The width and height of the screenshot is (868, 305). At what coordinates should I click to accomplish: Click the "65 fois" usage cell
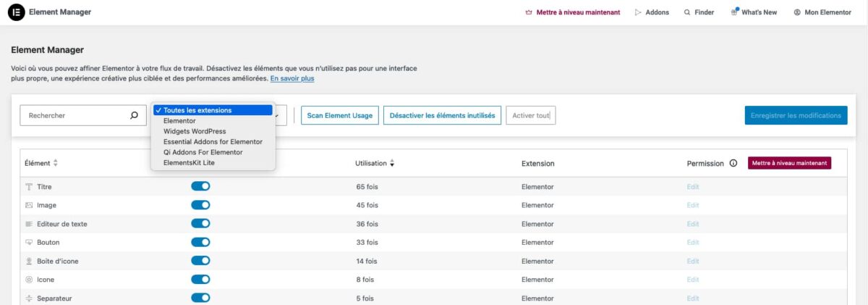[367, 187]
